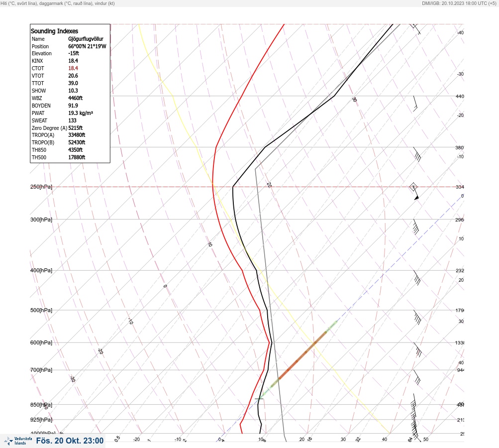This screenshot has width=499, height=448.
Task: Click the TROPO(B) value 52430ft
Action: coord(77,142)
